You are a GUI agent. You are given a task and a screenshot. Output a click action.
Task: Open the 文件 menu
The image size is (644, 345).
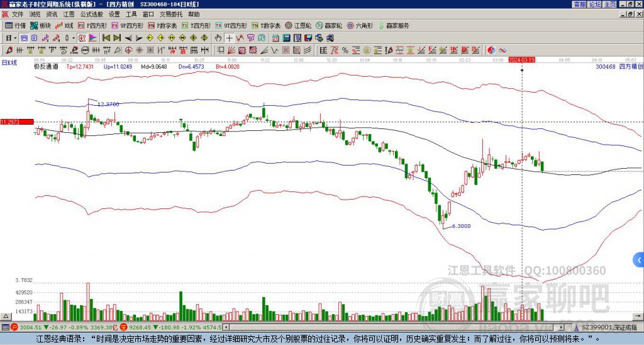(x=18, y=14)
